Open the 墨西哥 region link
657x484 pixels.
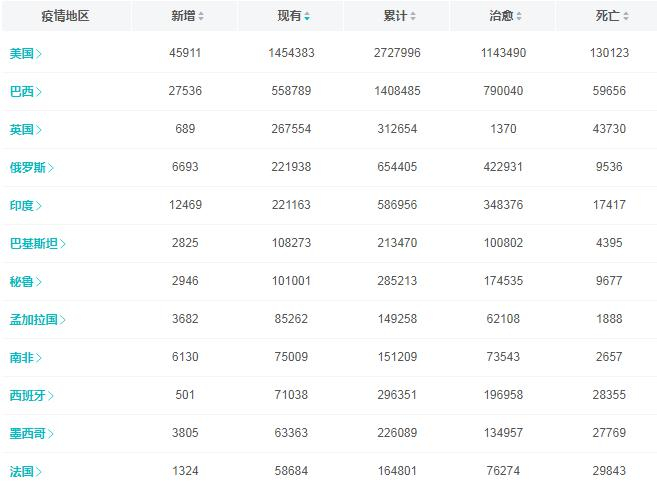pos(28,433)
